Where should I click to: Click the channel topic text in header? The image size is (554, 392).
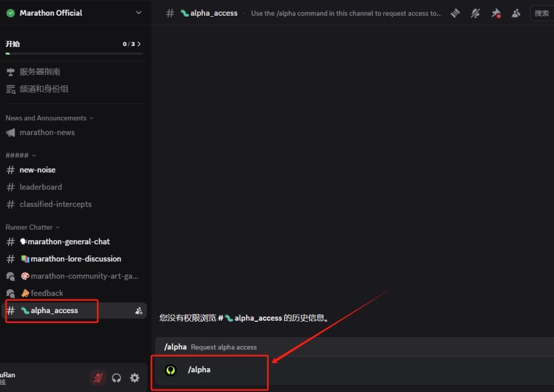pos(346,14)
